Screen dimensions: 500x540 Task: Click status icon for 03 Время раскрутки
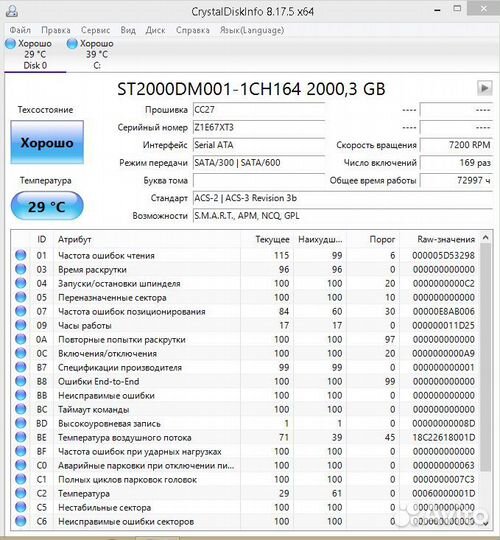tap(21, 269)
